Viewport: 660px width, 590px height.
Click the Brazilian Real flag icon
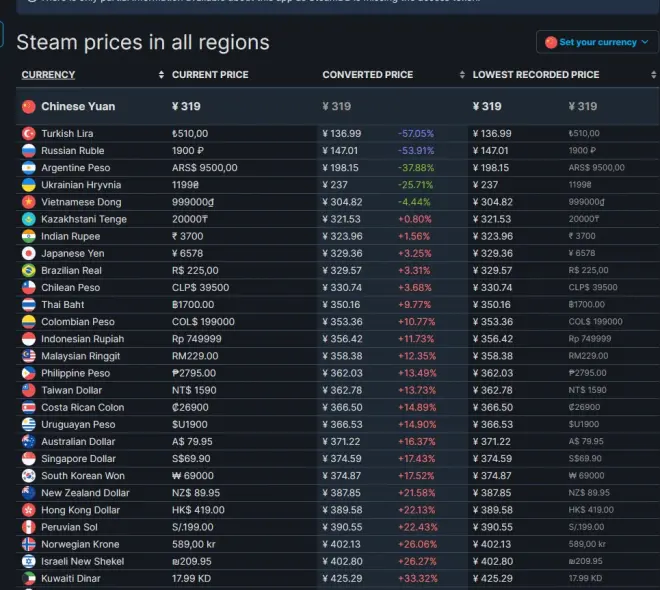pos(29,271)
